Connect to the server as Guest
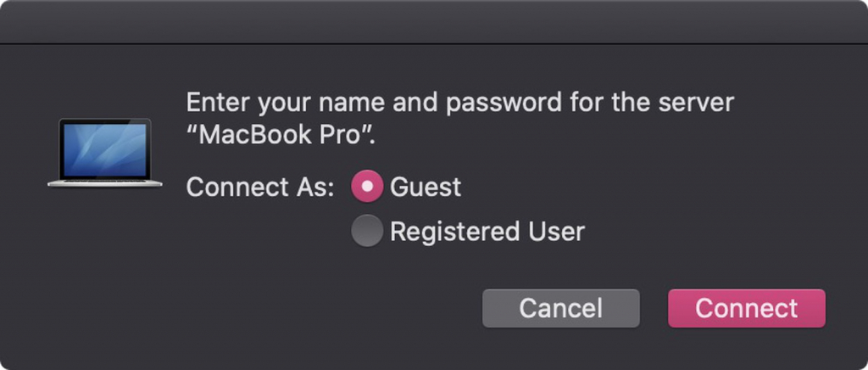Screen dimensions: 868x370 747,308
